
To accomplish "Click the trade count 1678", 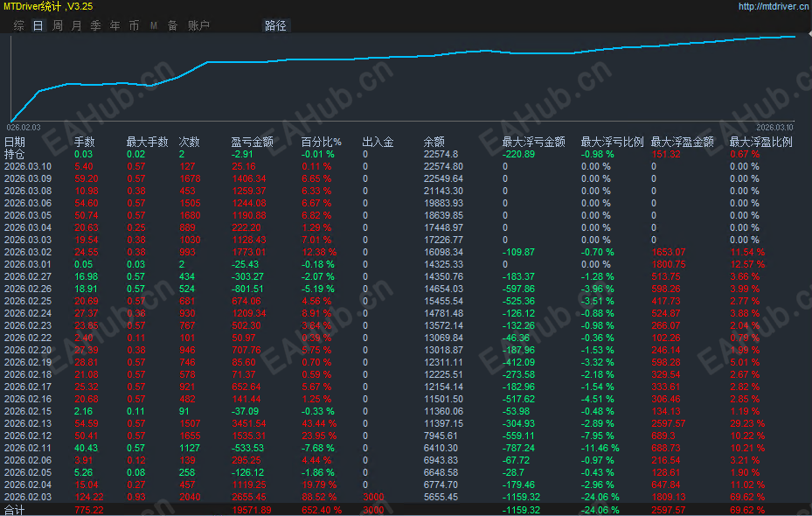I will coord(190,178).
